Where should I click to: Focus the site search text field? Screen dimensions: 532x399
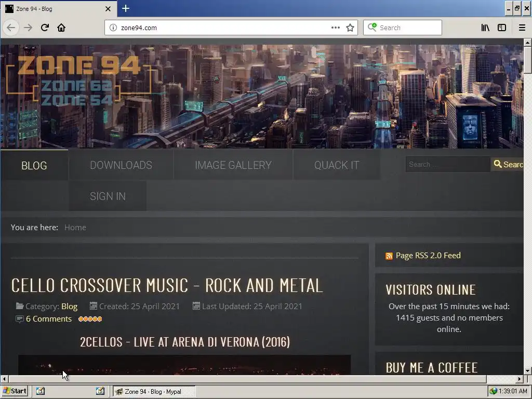pyautogui.click(x=448, y=164)
